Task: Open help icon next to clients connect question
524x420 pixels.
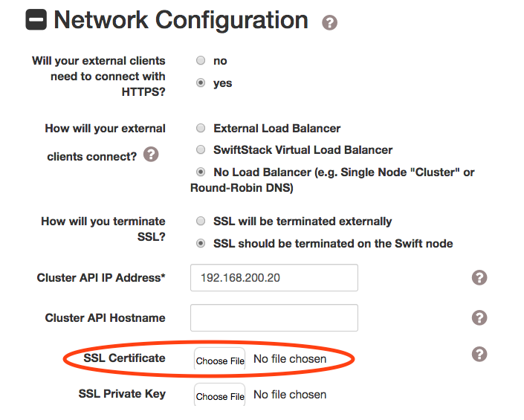Action: click(x=151, y=155)
